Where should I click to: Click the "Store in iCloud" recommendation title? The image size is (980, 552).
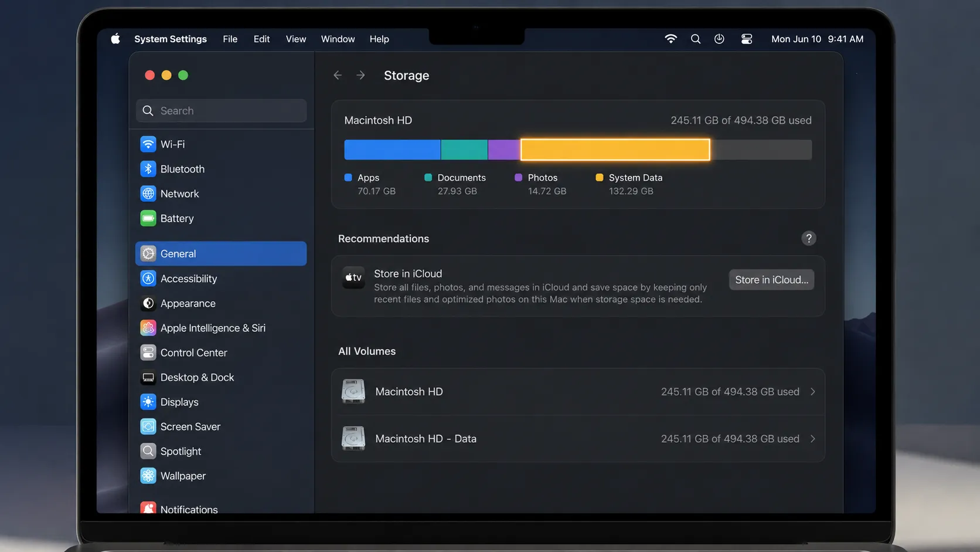coord(408,273)
